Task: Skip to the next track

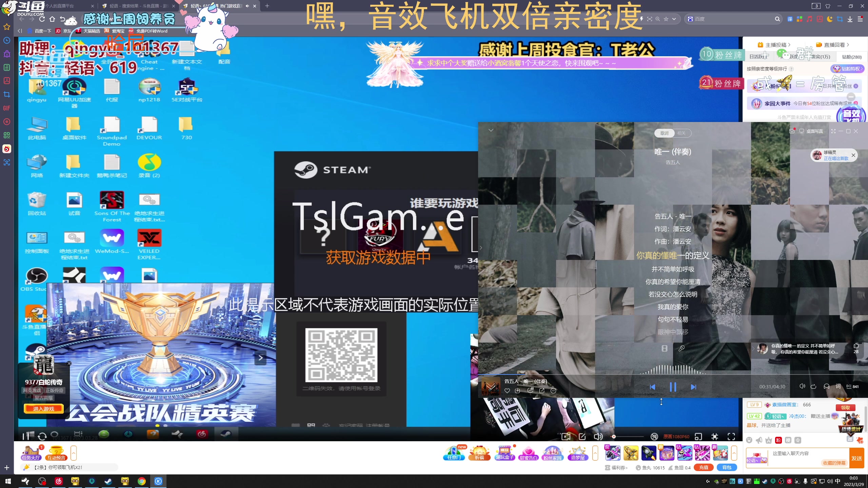Action: click(693, 387)
